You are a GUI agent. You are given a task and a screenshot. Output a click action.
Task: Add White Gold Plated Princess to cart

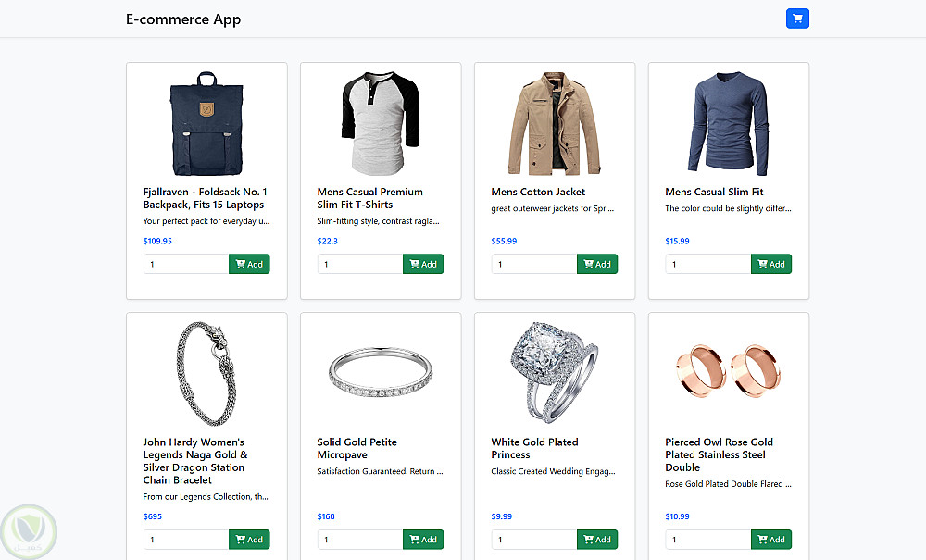[x=597, y=540]
